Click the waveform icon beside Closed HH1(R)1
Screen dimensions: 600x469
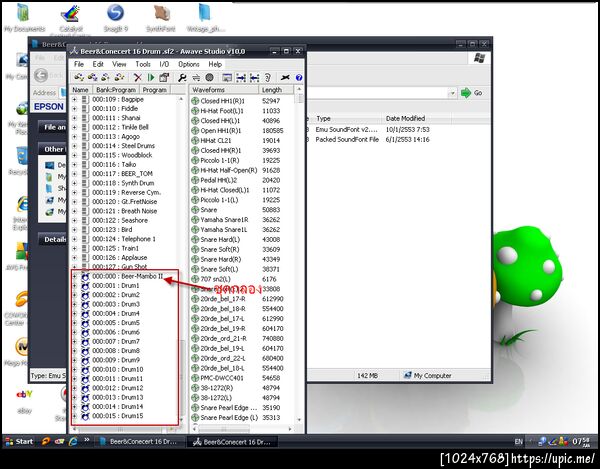195,101
